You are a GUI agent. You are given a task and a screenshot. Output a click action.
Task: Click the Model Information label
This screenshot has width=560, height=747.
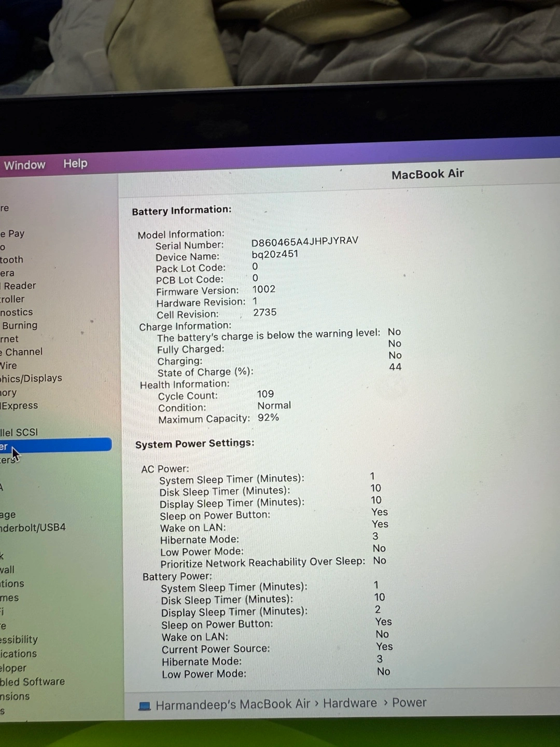[x=181, y=234]
